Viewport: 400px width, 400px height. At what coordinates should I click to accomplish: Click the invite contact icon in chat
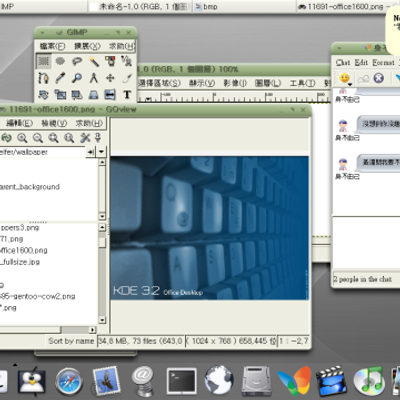(363, 79)
